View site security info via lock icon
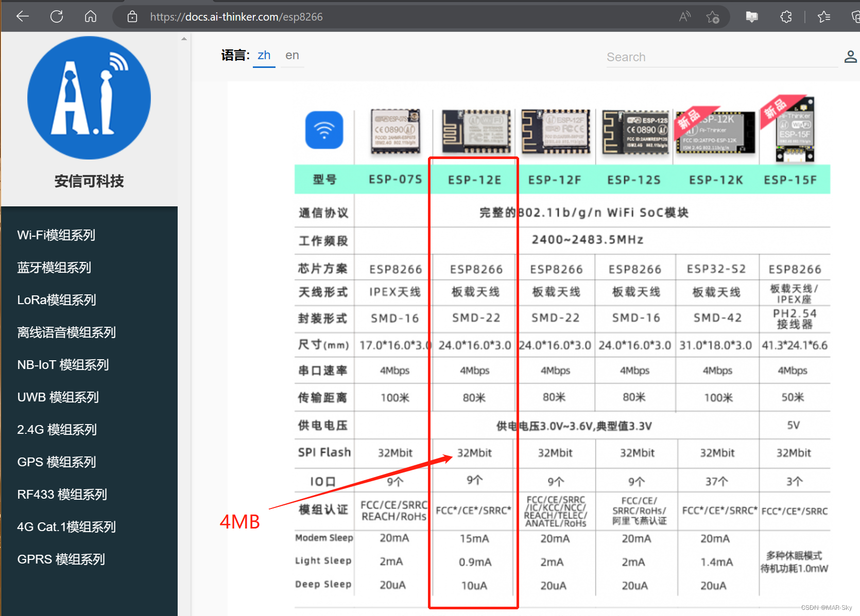This screenshot has width=860, height=616. [x=132, y=16]
